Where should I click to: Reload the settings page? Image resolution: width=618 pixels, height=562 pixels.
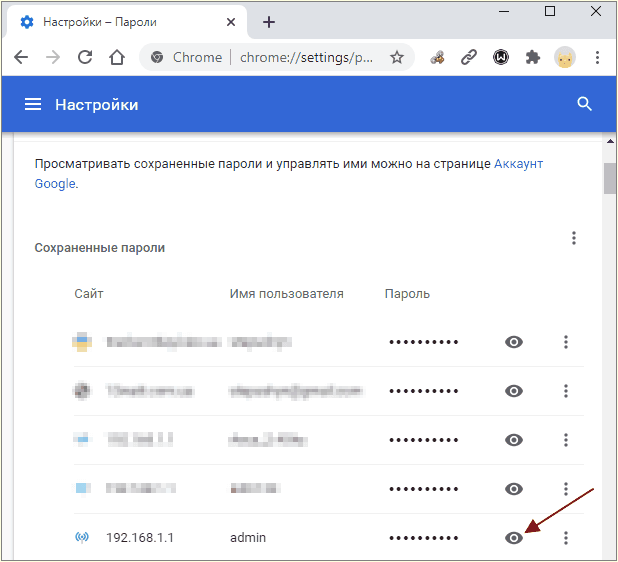pyautogui.click(x=85, y=58)
